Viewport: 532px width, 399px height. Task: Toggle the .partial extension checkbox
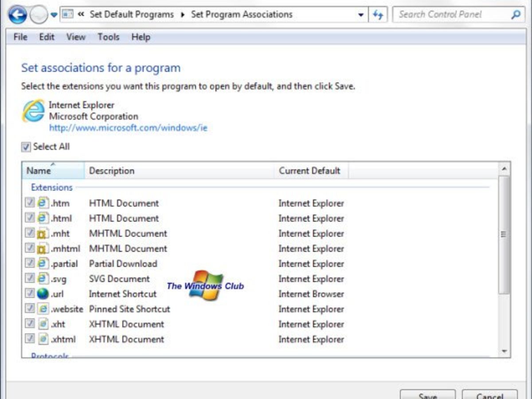click(x=30, y=264)
